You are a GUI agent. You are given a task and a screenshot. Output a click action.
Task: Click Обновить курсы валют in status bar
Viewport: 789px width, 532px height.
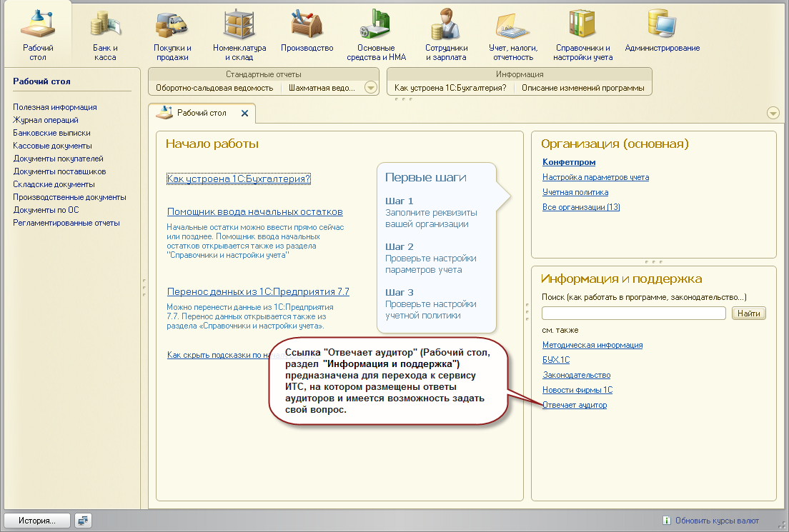(x=717, y=521)
